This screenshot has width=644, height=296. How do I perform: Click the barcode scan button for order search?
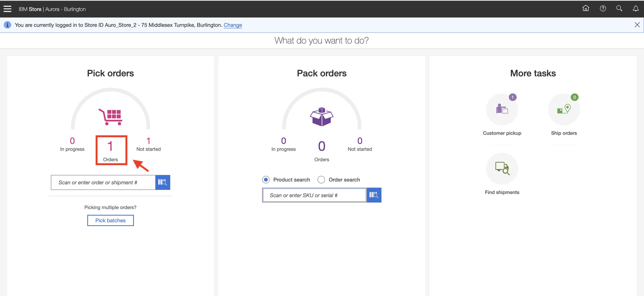tap(162, 182)
